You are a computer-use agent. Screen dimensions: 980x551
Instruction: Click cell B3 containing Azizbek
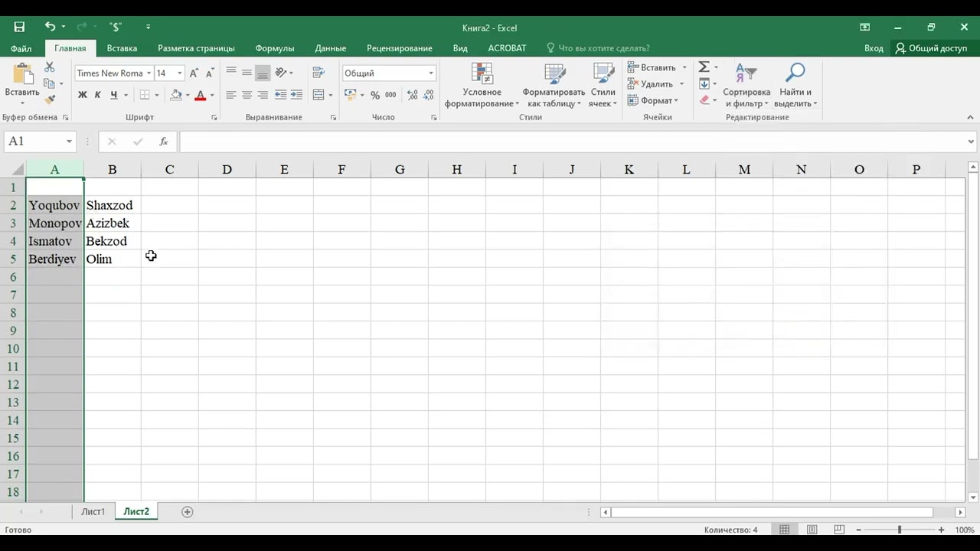pyautogui.click(x=113, y=223)
